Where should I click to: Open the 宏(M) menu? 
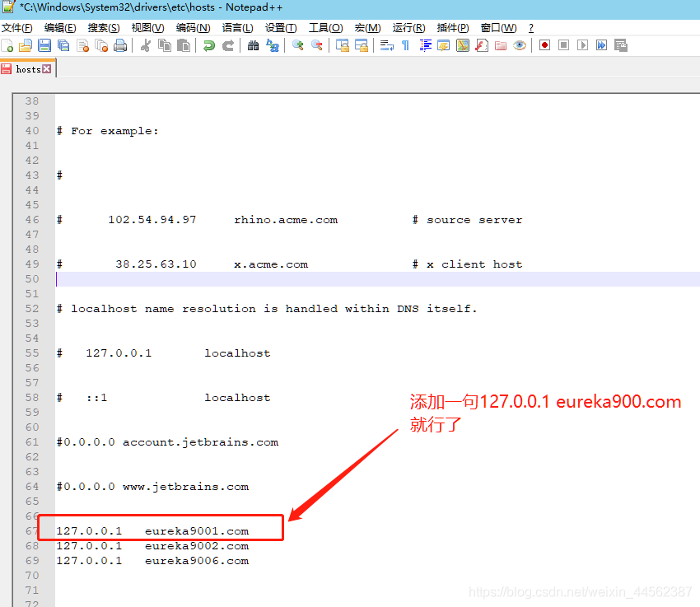[x=368, y=28]
